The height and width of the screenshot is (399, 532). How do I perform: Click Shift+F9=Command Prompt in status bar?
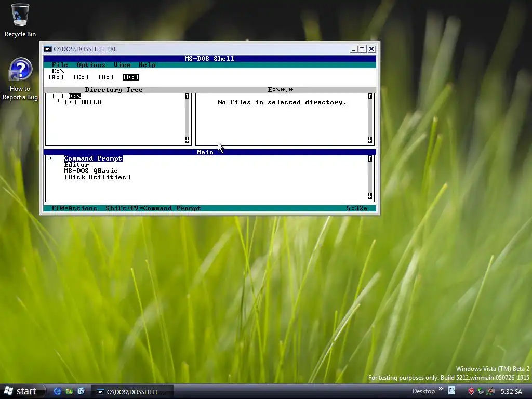coord(153,208)
